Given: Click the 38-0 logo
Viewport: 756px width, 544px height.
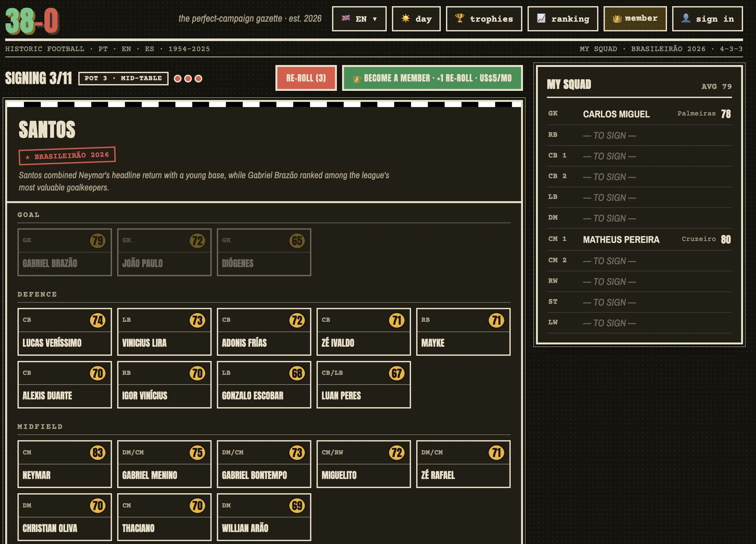Looking at the screenshot, I should coord(32,21).
